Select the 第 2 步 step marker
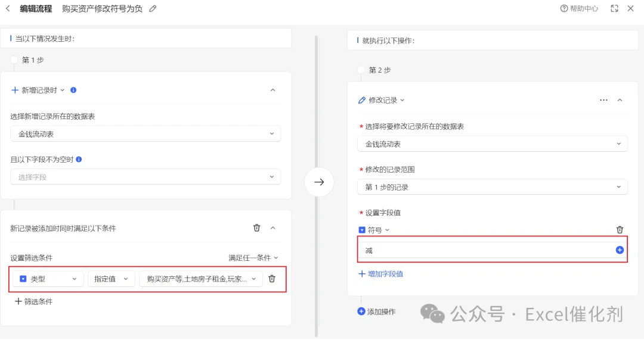Image resolution: width=644 pixels, height=340 pixels. tap(361, 70)
